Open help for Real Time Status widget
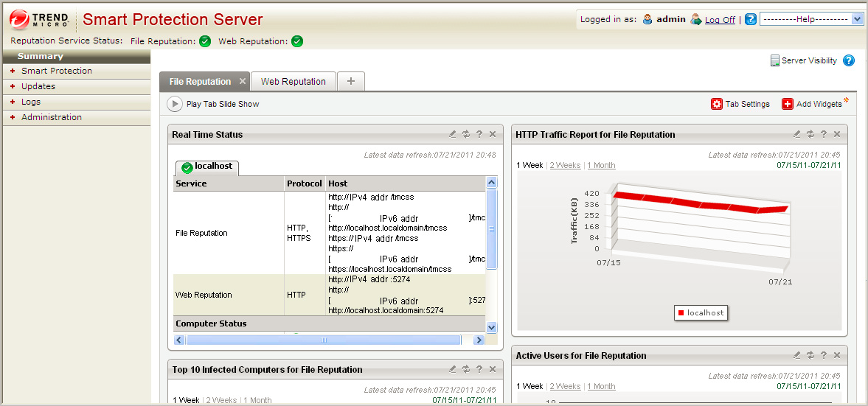This screenshot has width=868, height=406. pos(479,134)
